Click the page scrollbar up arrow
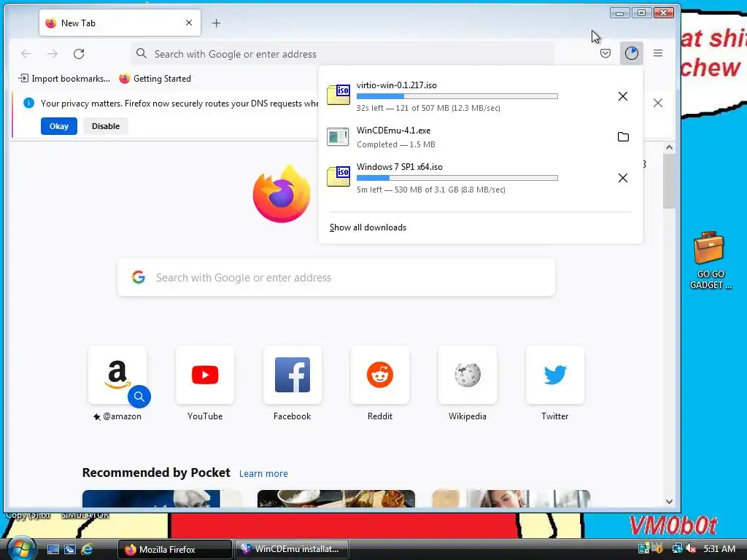The width and height of the screenshot is (747, 560). click(x=669, y=147)
